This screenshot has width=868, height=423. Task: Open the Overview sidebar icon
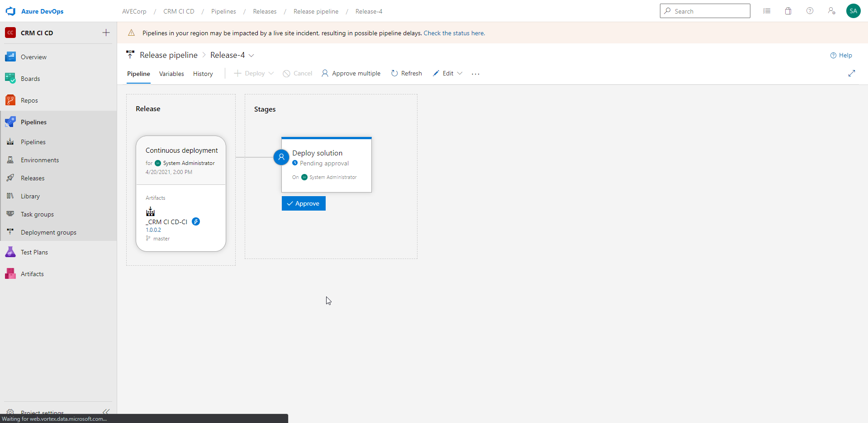[10, 57]
